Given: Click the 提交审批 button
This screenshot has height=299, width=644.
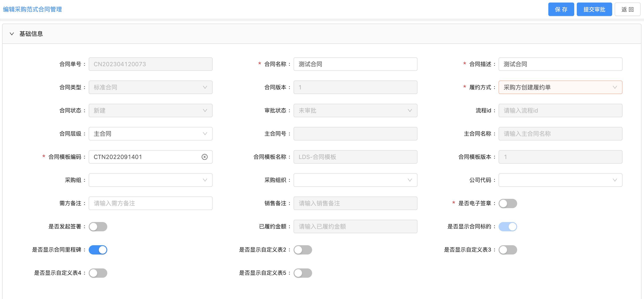Looking at the screenshot, I should pyautogui.click(x=594, y=9).
